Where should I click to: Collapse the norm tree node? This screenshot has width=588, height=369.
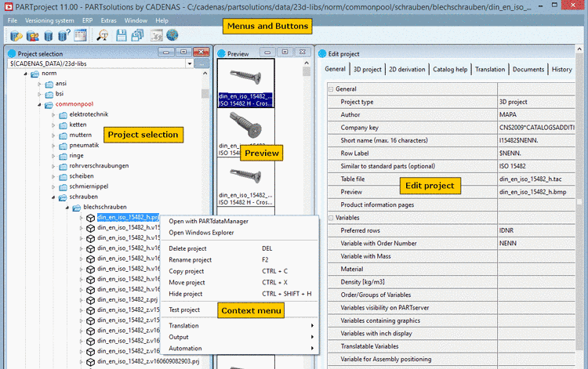pos(26,74)
